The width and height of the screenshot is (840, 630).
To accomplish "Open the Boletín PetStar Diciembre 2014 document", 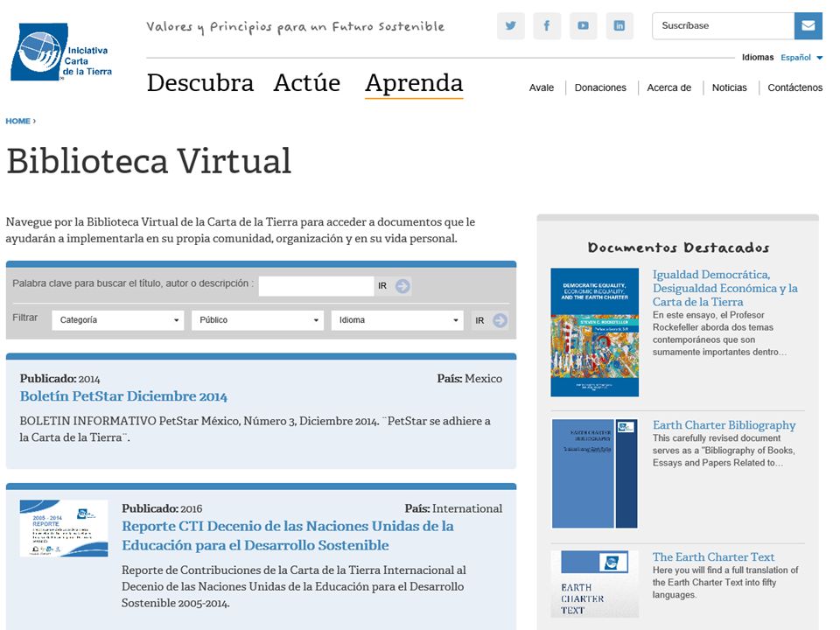I will (123, 396).
